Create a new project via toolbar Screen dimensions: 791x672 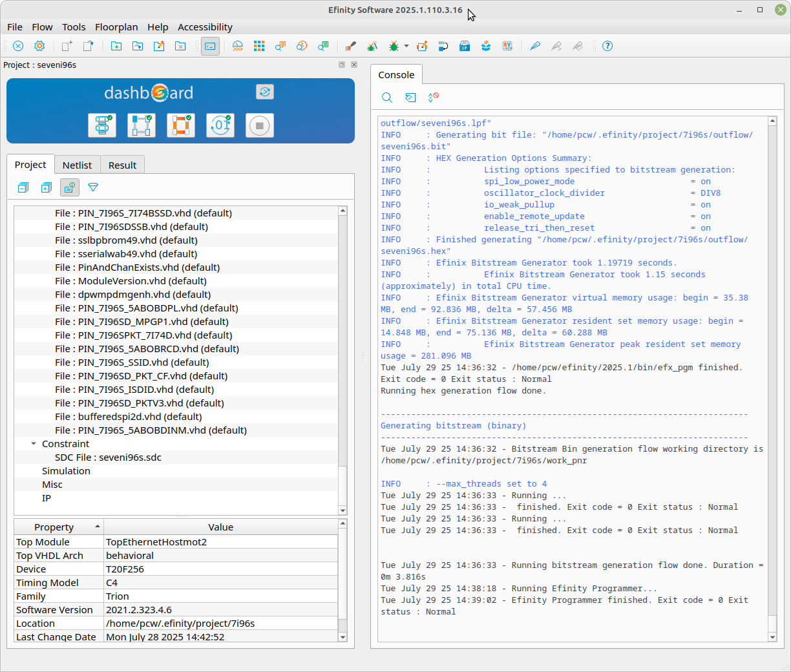(x=67, y=46)
